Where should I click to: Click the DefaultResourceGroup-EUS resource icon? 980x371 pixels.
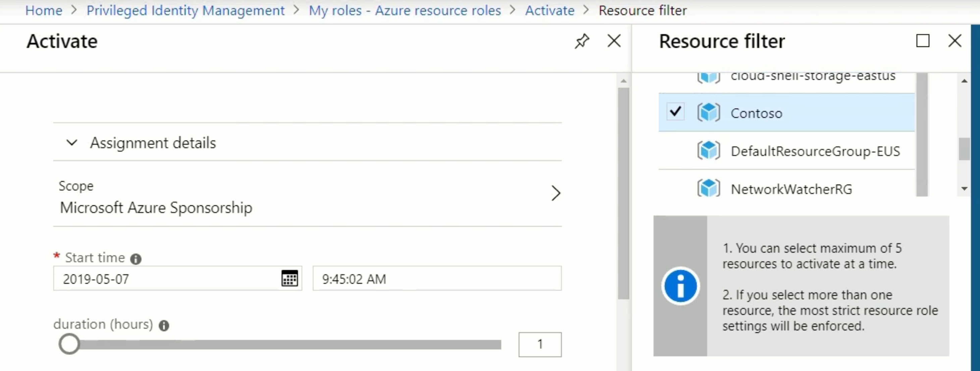point(709,150)
